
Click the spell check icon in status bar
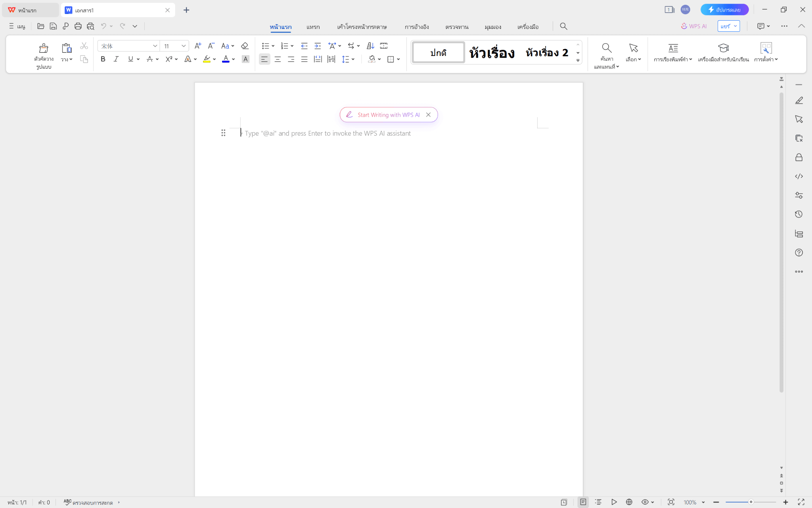67,502
